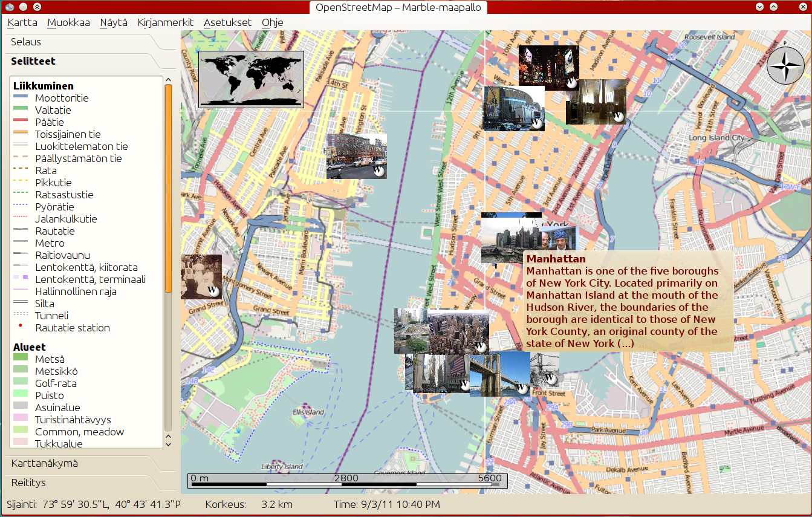Open the dark lobby interior photo thumbnail
This screenshot has width=812, height=517.
596,102
